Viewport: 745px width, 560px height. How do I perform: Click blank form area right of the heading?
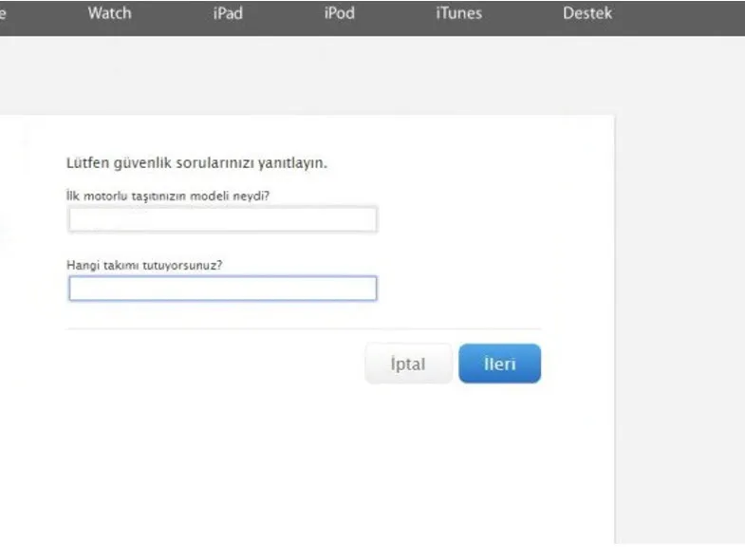[475, 162]
